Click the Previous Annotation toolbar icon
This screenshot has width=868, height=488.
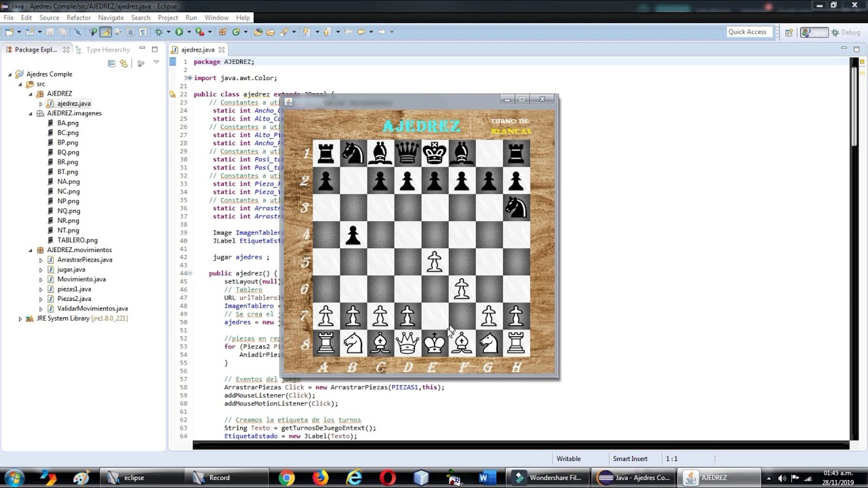point(327,32)
